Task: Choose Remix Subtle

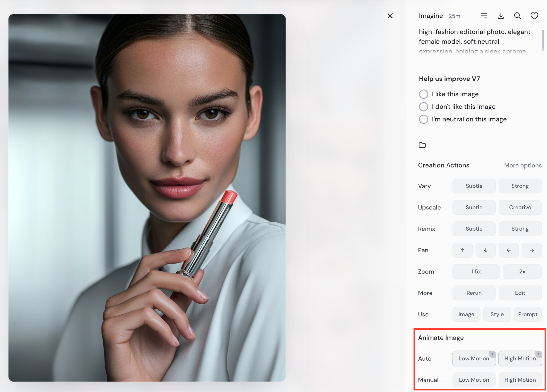Action: coord(474,229)
